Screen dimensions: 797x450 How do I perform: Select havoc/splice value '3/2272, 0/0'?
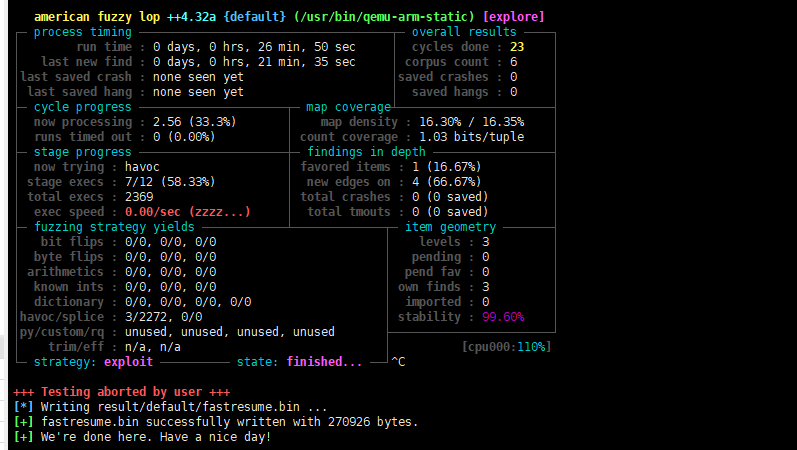pos(164,317)
